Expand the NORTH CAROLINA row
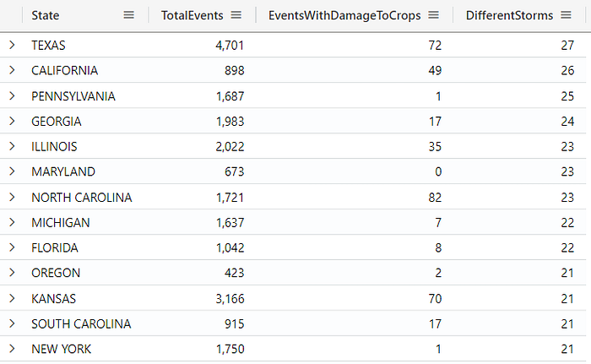The height and width of the screenshot is (364, 591). point(12,198)
